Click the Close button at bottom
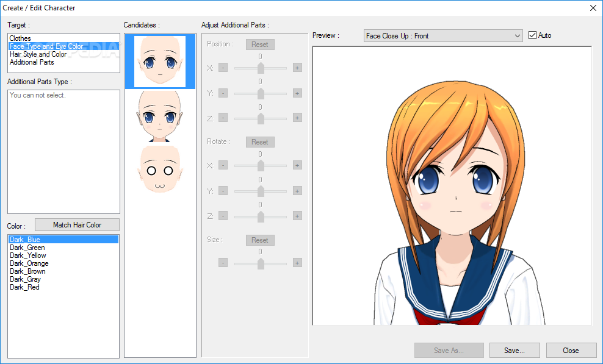This screenshot has width=603, height=364. click(x=571, y=351)
